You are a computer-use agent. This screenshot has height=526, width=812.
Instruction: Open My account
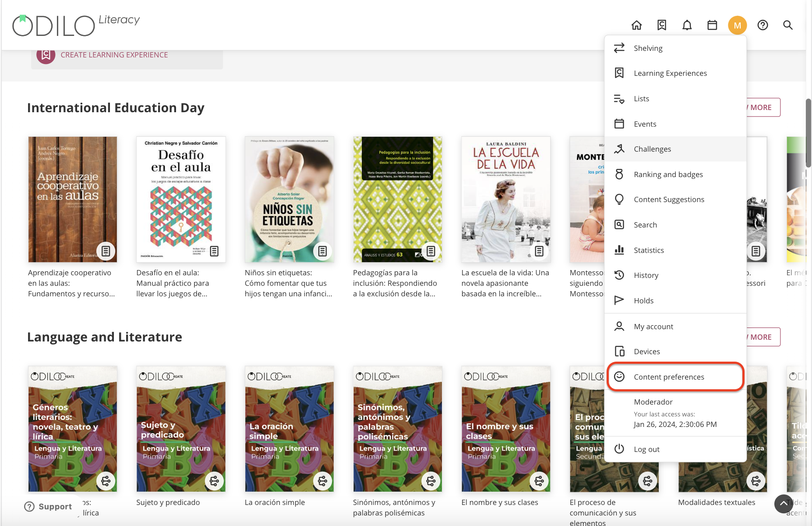pos(675,327)
